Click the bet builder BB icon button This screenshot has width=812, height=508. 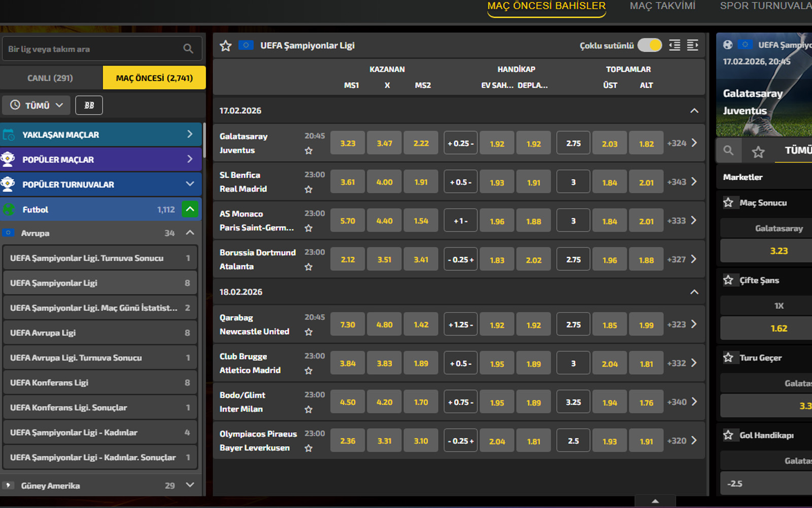pyautogui.click(x=89, y=105)
